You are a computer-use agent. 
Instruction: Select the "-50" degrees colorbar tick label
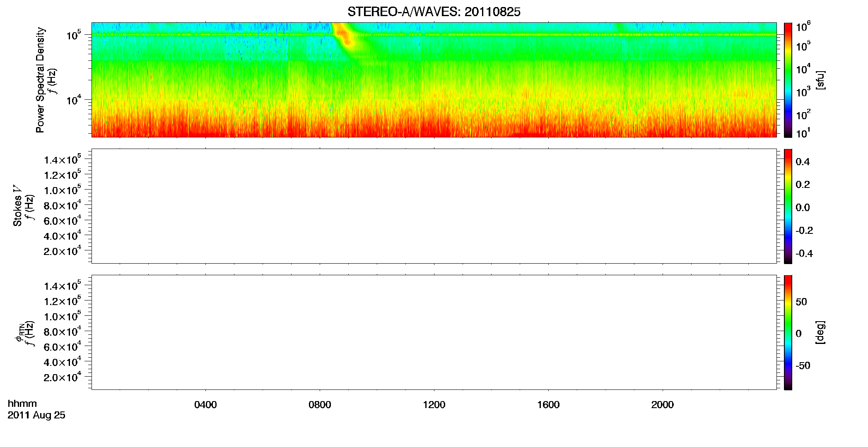pyautogui.click(x=803, y=365)
